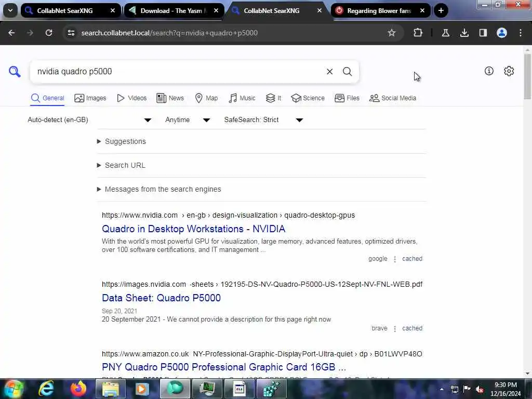
Task: Select the Social Media search category
Action: [393, 98]
